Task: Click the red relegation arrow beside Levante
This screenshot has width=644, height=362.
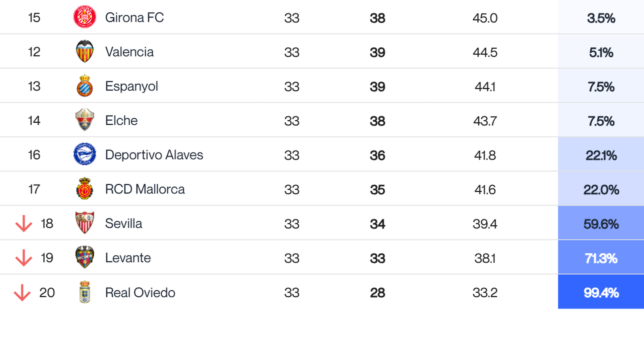Action: (x=23, y=258)
